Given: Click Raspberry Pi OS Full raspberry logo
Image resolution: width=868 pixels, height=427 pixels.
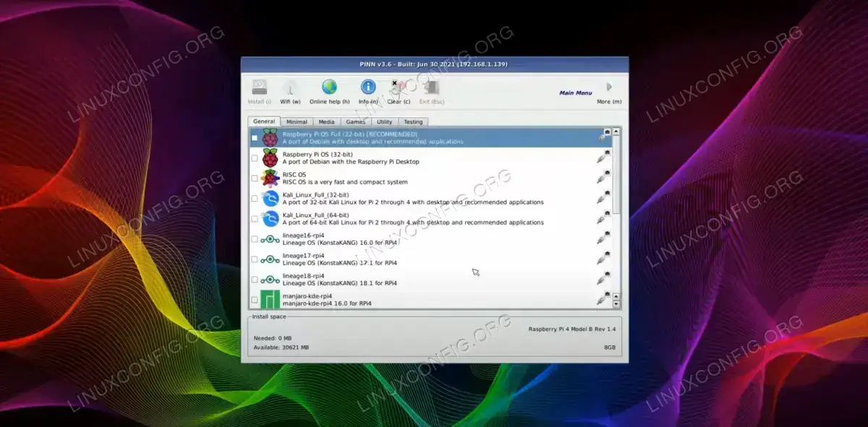Looking at the screenshot, I should coord(271,138).
